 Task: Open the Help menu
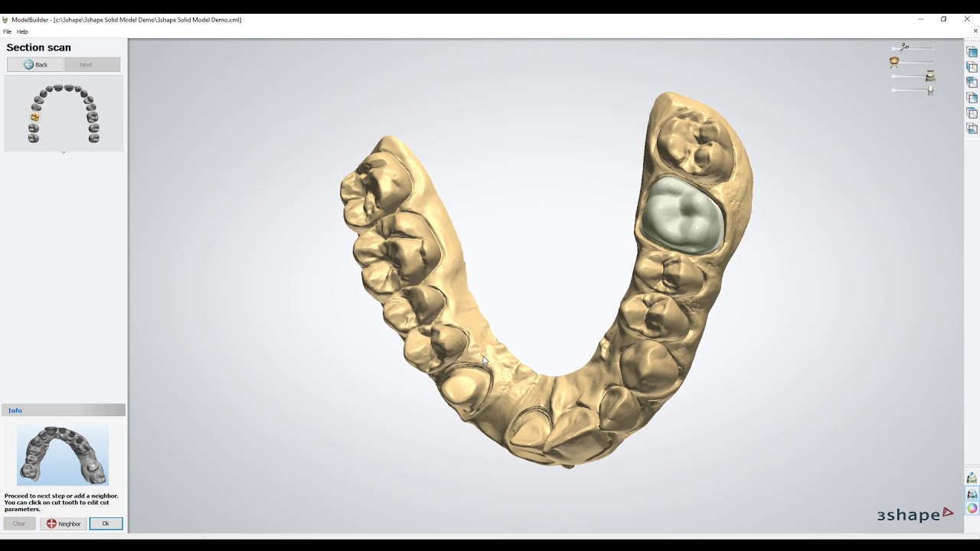[x=22, y=31]
